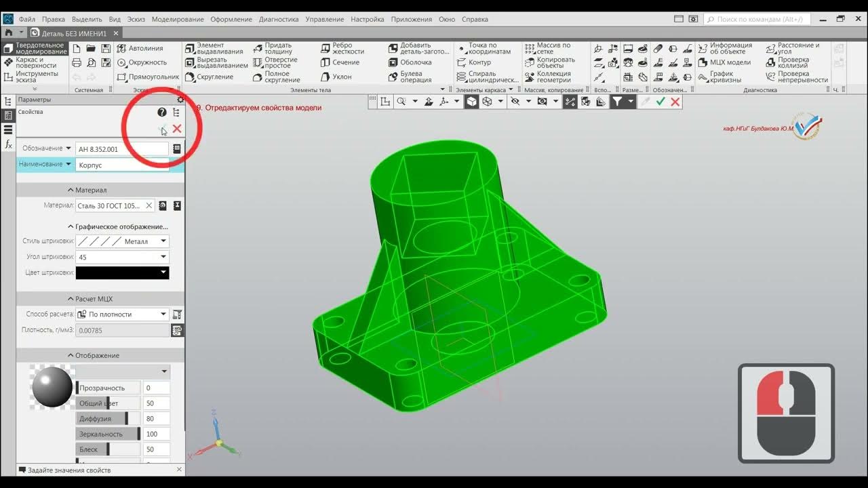The height and width of the screenshot is (488, 868).
Task: Select the Уклон draft command
Action: [336, 77]
